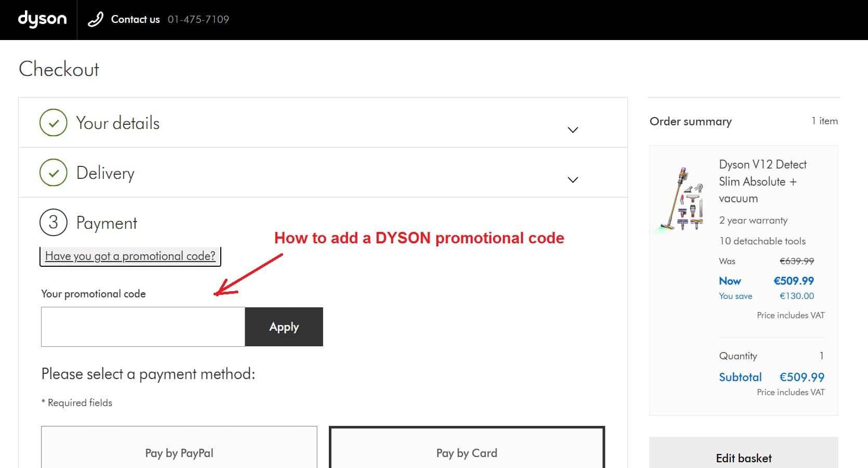Click the promotional code input field

coord(142,327)
